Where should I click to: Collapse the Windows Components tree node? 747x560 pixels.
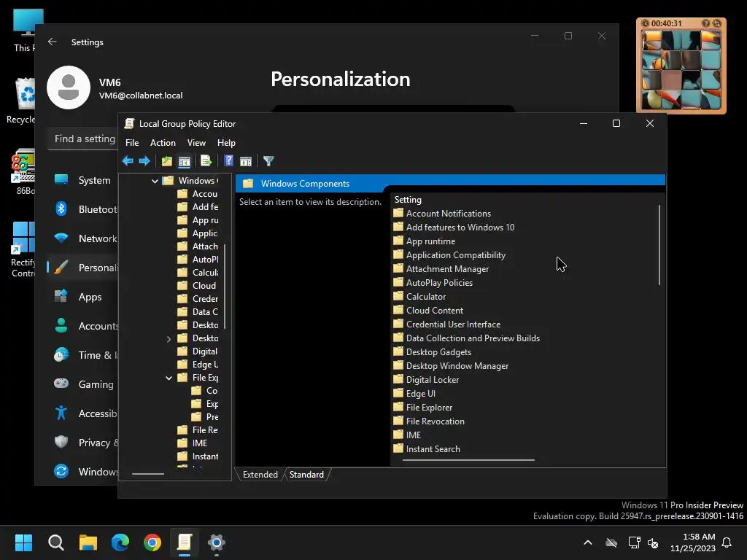click(x=155, y=181)
